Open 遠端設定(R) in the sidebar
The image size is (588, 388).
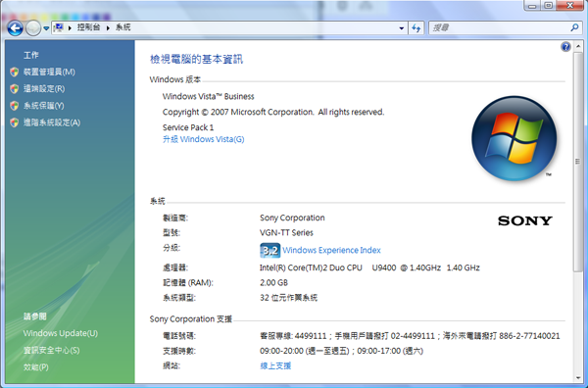44,89
